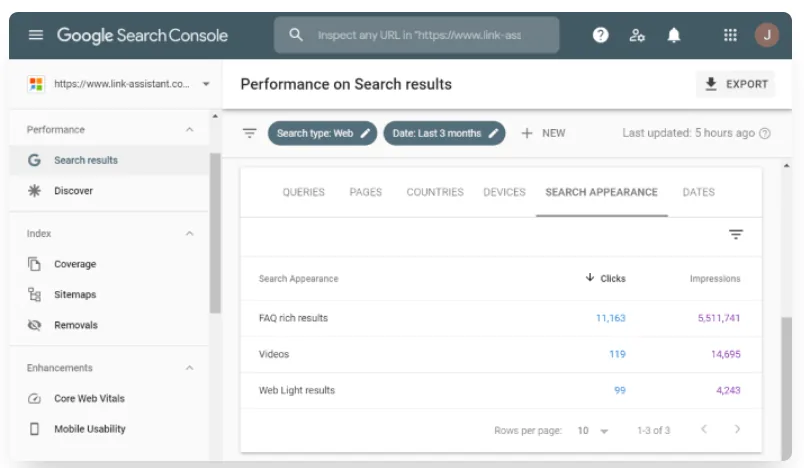The height and width of the screenshot is (468, 804).
Task: Open Search results in the sidebar
Action: 109,160
